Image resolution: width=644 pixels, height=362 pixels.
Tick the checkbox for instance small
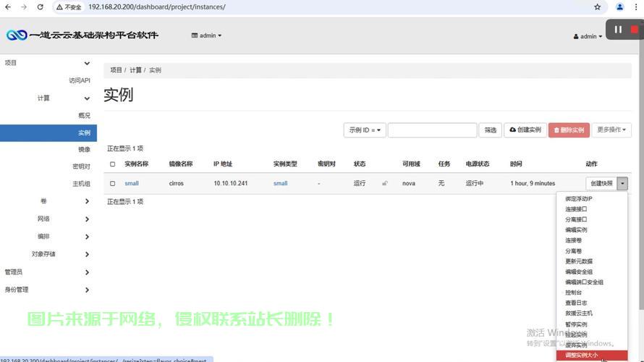pyautogui.click(x=112, y=184)
